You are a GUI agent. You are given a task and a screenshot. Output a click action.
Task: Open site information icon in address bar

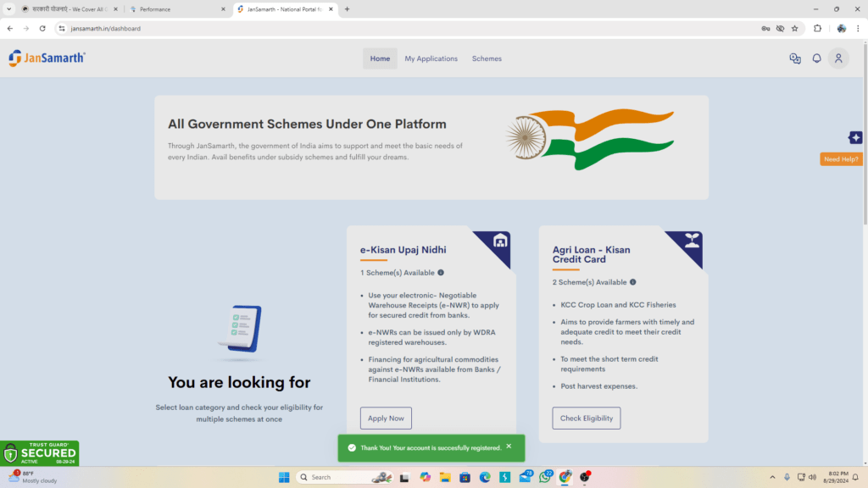(61, 28)
